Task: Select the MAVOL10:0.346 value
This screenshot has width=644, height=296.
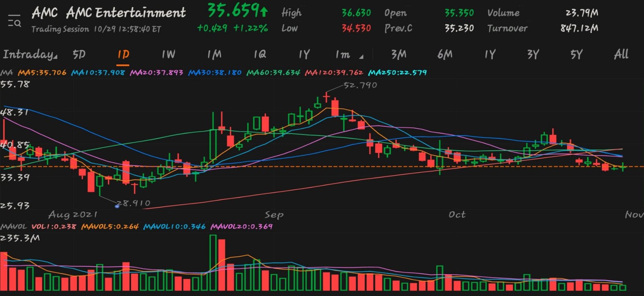Action: (x=174, y=226)
